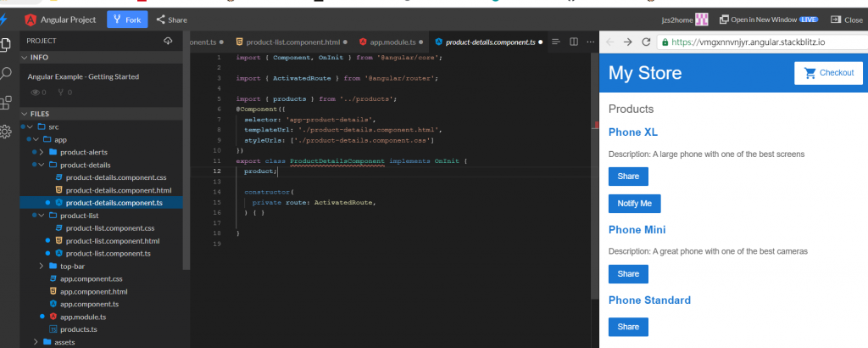Image resolution: width=868 pixels, height=348 pixels.
Task: Open the Phone Standard product link
Action: coord(649,300)
